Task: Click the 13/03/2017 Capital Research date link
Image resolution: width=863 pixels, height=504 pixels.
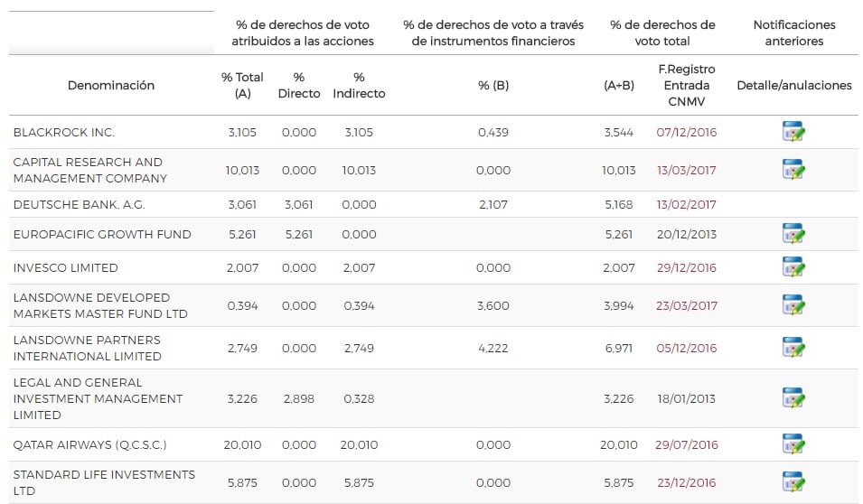Action: pos(687,171)
